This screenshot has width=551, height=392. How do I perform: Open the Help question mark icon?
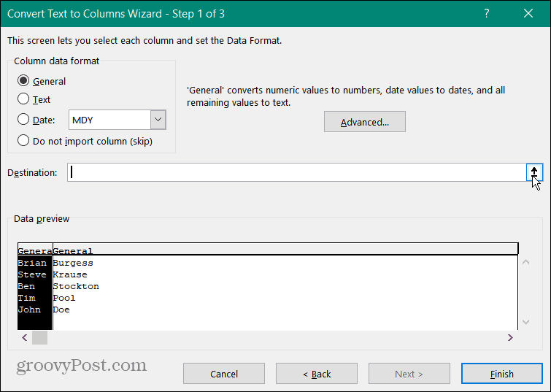click(487, 13)
